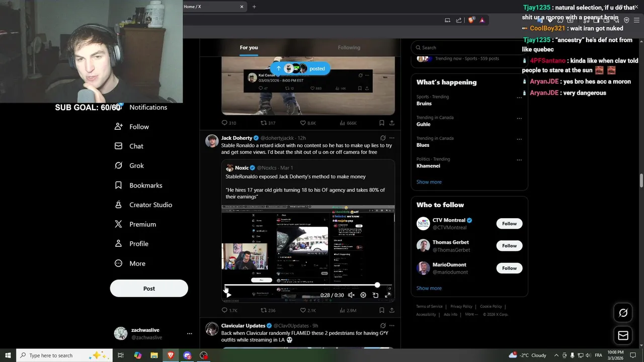This screenshot has width=644, height=362.
Task: Follow CTV Montreal
Action: point(509,224)
